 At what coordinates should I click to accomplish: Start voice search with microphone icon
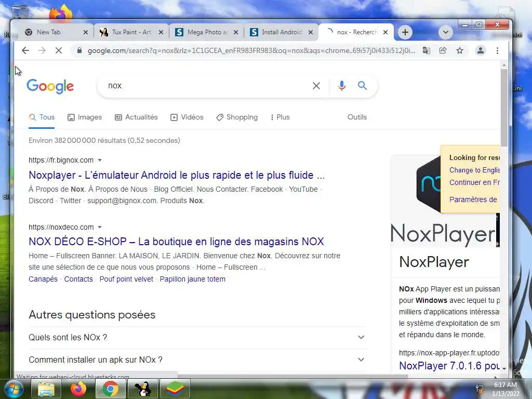pos(342,86)
